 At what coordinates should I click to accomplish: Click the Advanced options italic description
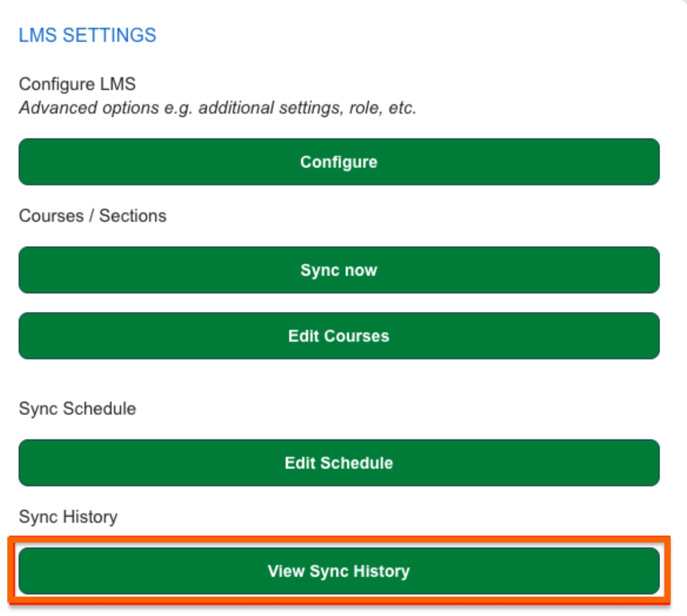tap(217, 108)
